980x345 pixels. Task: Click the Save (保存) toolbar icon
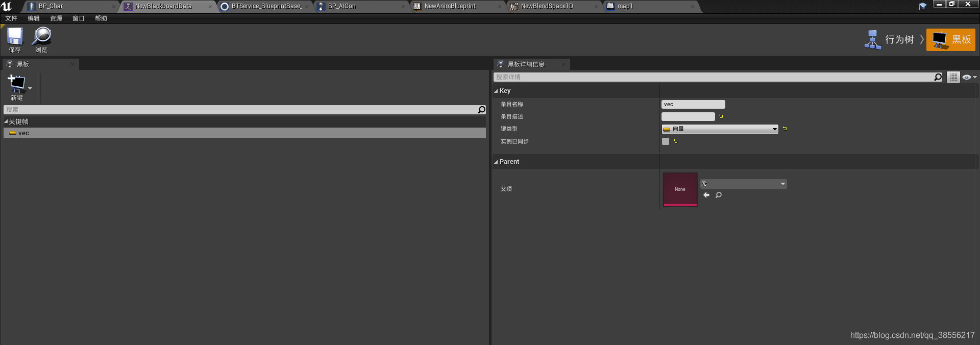tap(15, 40)
